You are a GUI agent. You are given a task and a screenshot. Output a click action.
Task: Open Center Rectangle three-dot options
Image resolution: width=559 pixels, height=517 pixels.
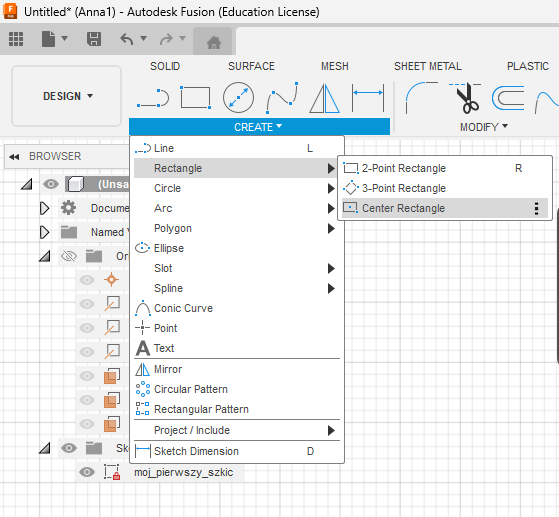[x=536, y=208]
